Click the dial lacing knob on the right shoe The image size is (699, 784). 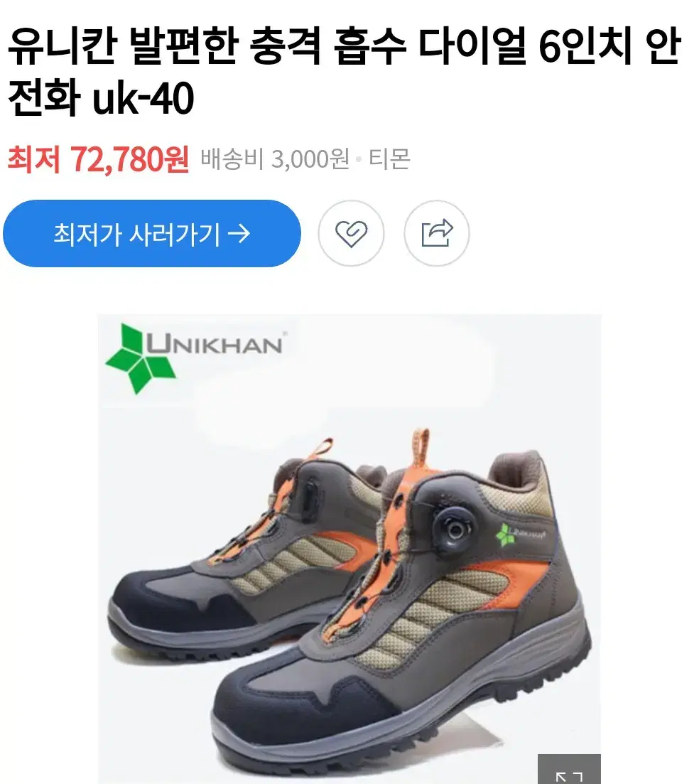click(x=454, y=527)
